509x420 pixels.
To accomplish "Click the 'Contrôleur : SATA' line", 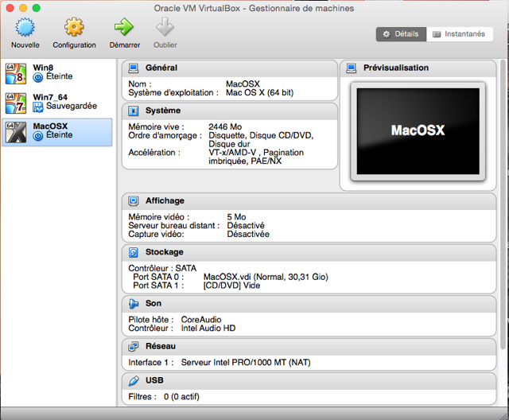I will tap(162, 268).
